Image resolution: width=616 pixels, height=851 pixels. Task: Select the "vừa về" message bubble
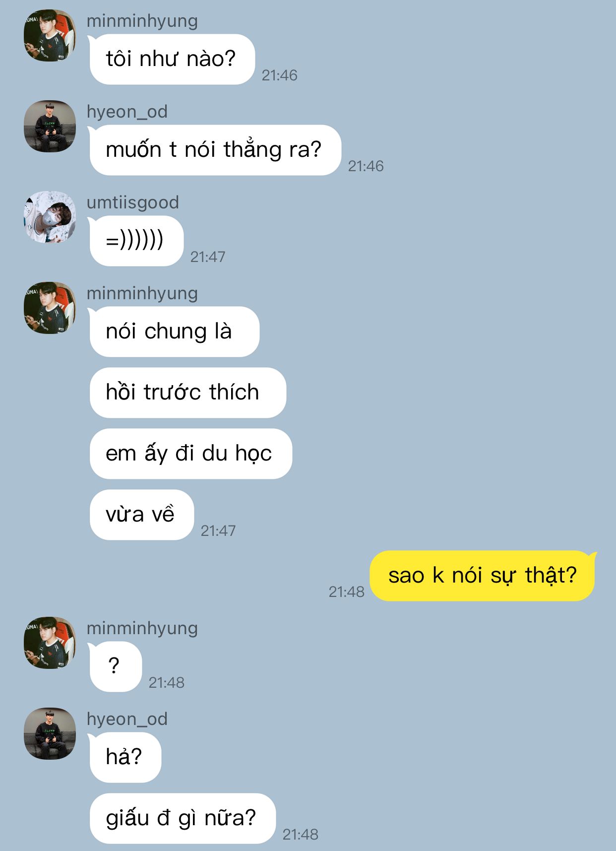coord(142,515)
